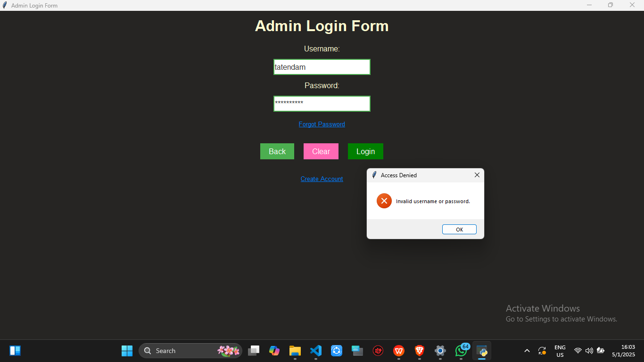The image size is (644, 362).
Task: Switch to Visual Studio Code on the taskbar
Action: click(316, 351)
